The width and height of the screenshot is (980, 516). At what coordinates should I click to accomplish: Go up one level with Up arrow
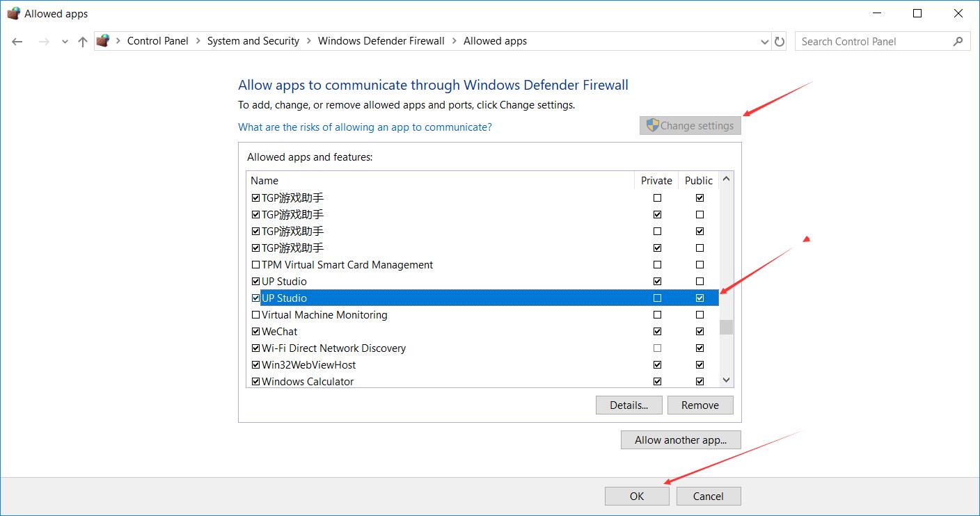[x=83, y=42]
